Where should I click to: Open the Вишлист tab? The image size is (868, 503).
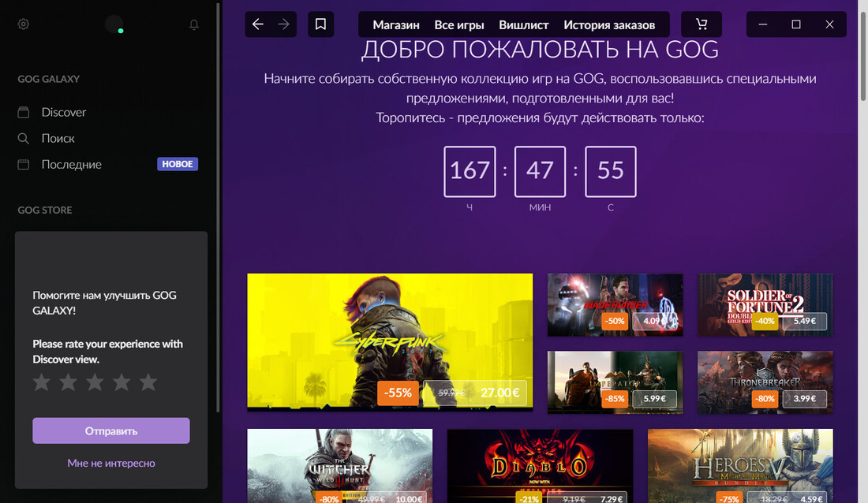click(x=524, y=25)
